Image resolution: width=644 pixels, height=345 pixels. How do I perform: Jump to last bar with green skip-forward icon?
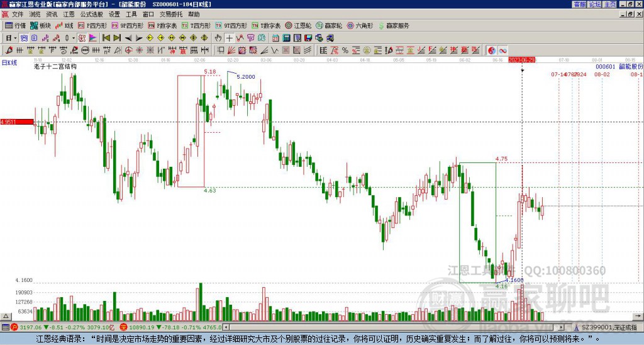click(117, 38)
